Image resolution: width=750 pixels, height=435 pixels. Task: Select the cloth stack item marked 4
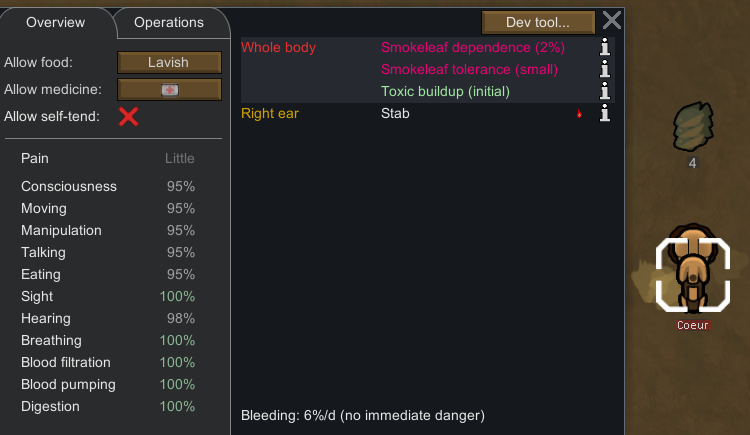click(x=693, y=127)
